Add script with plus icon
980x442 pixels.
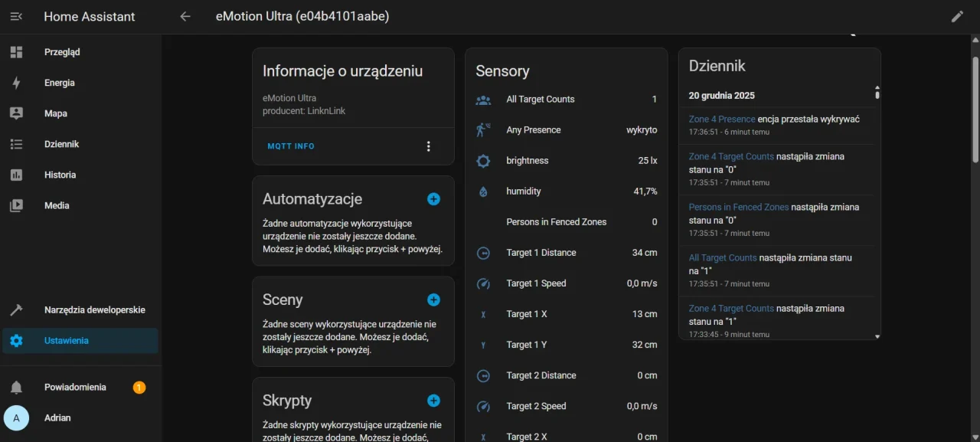point(433,401)
